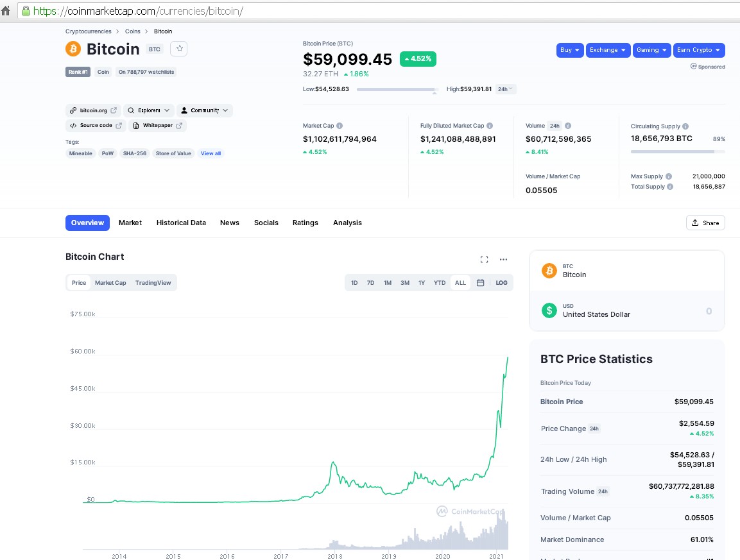The height and width of the screenshot is (560, 740).
Task: Click the orange Bitcoin logo beside the title
Action: pyautogui.click(x=73, y=49)
